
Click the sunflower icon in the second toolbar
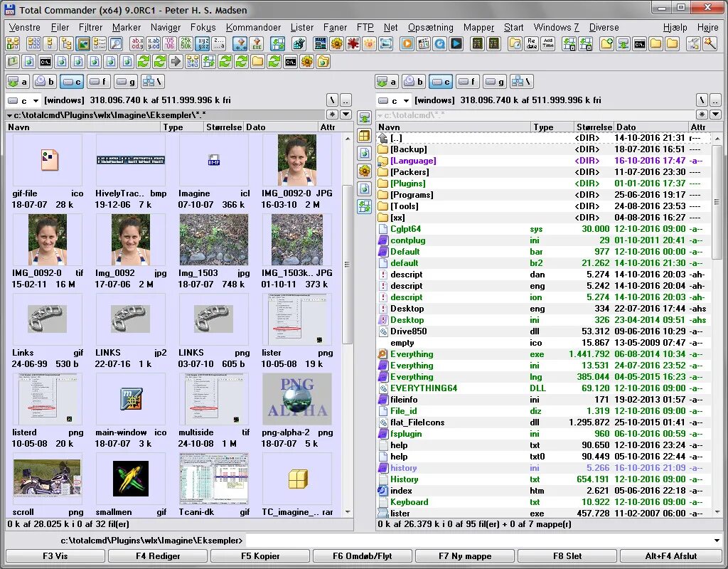307,61
